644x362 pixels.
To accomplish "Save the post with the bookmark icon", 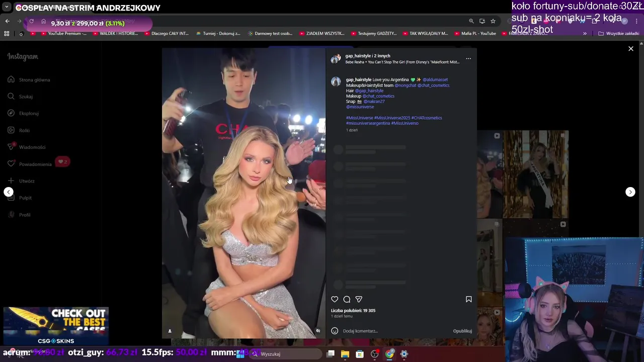I will pyautogui.click(x=468, y=299).
